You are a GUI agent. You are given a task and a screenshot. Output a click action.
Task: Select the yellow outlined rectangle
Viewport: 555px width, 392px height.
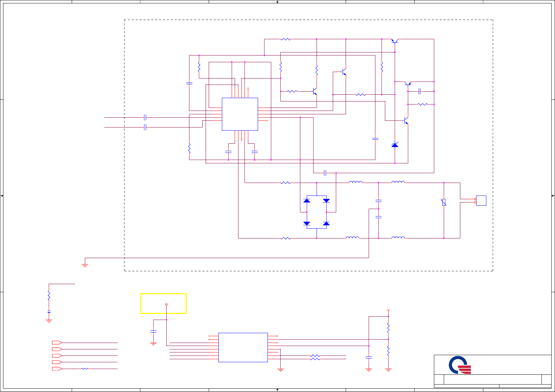point(163,303)
